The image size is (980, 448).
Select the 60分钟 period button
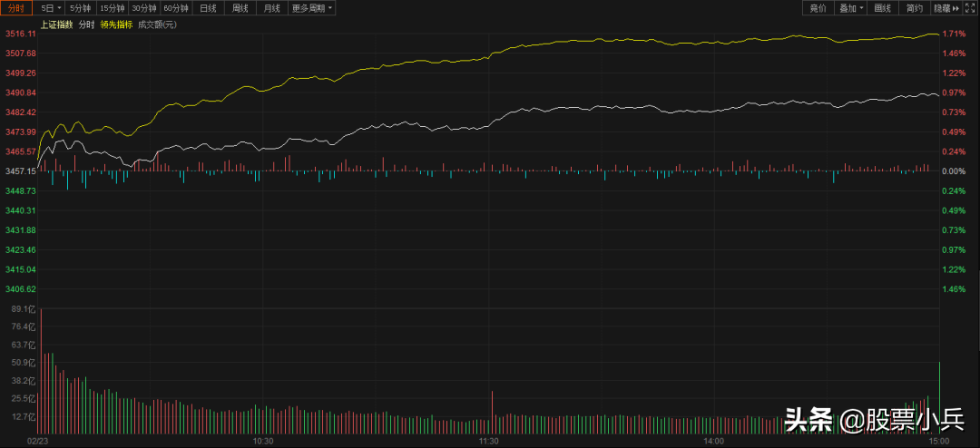coord(176,8)
